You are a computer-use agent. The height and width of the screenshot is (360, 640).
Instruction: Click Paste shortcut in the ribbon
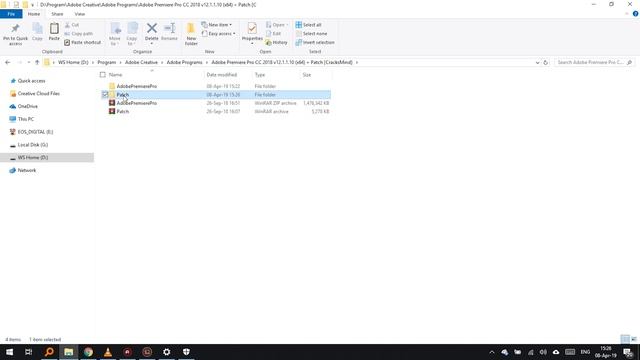[x=82, y=42]
